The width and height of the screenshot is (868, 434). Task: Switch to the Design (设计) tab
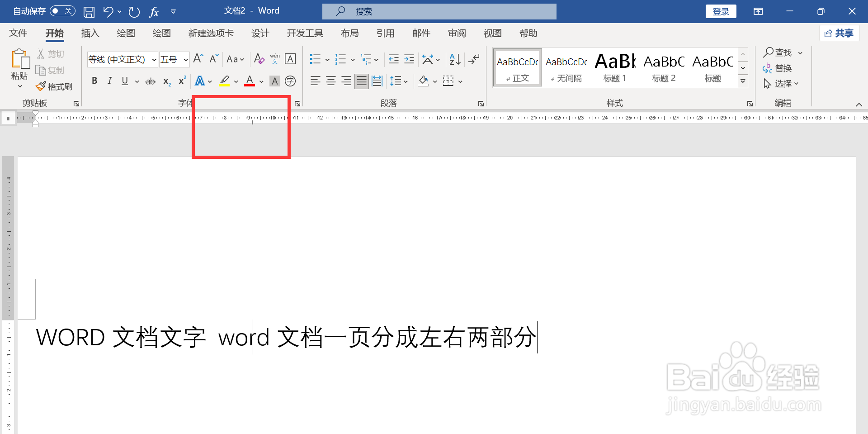point(260,33)
